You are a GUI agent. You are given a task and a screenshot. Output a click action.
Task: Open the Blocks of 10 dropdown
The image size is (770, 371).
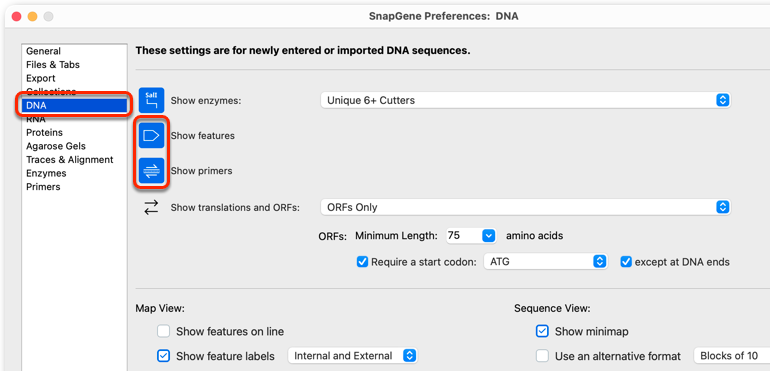click(x=732, y=356)
